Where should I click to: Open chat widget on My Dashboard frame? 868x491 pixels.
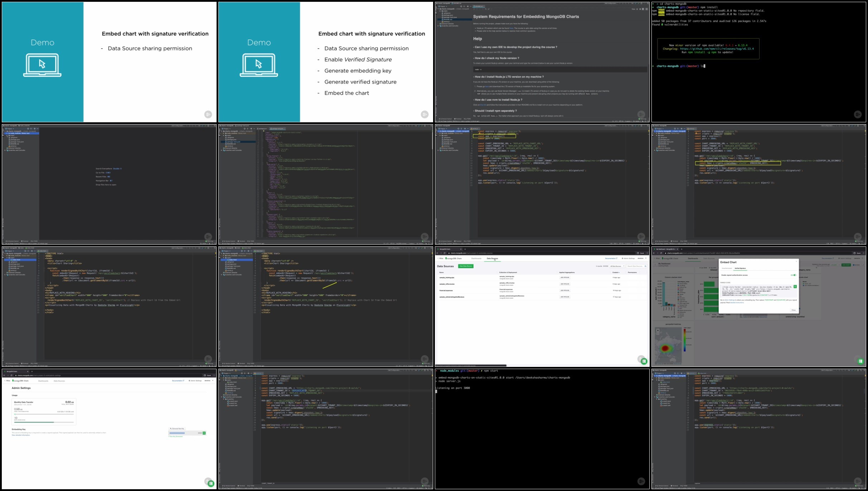pyautogui.click(x=860, y=361)
